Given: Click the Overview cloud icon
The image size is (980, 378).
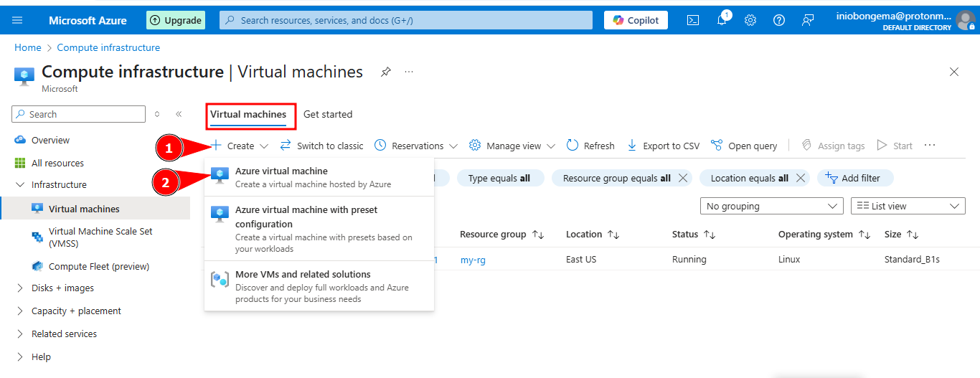Looking at the screenshot, I should click(x=19, y=140).
